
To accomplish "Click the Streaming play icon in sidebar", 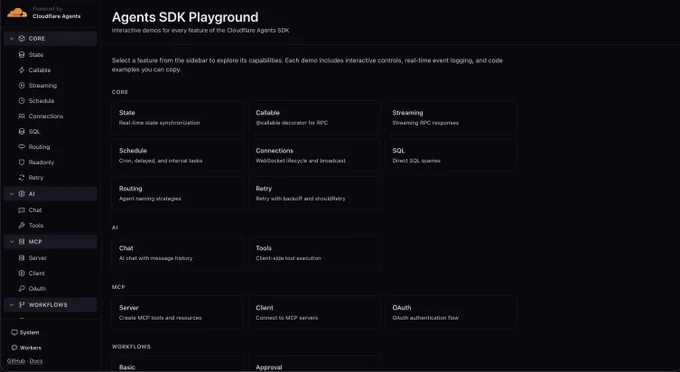I will tap(22, 85).
